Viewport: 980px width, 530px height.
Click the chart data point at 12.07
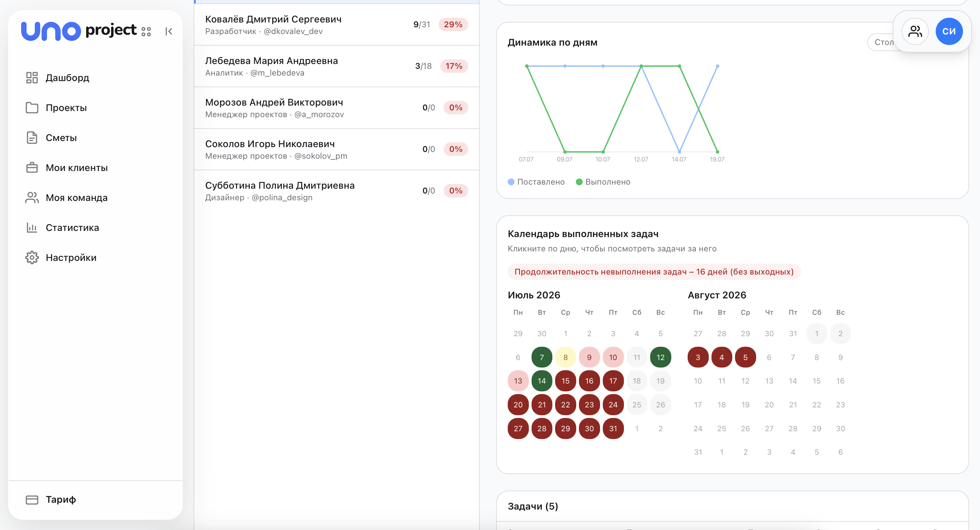pyautogui.click(x=641, y=66)
